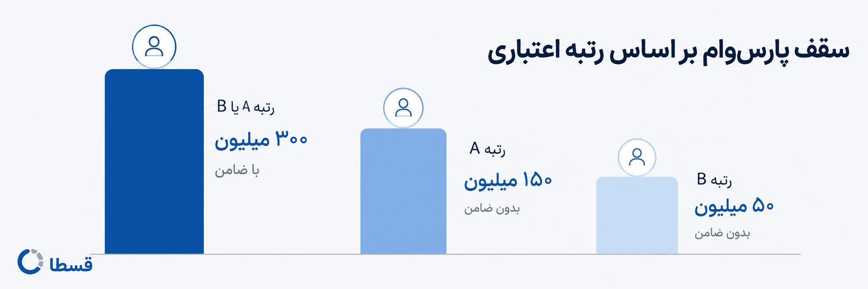This screenshot has width=868, height=289.
Task: Click the رتبه A label beside the middle bar
Action: (x=488, y=149)
